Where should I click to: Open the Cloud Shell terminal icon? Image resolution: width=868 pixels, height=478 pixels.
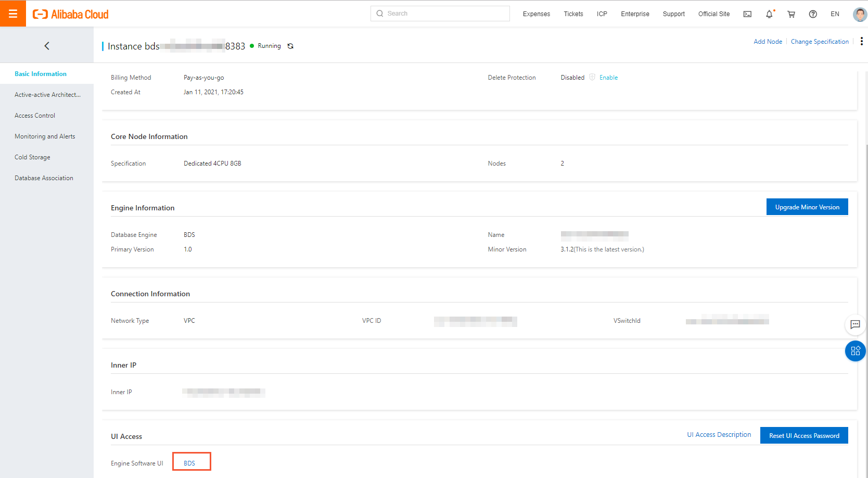point(747,14)
